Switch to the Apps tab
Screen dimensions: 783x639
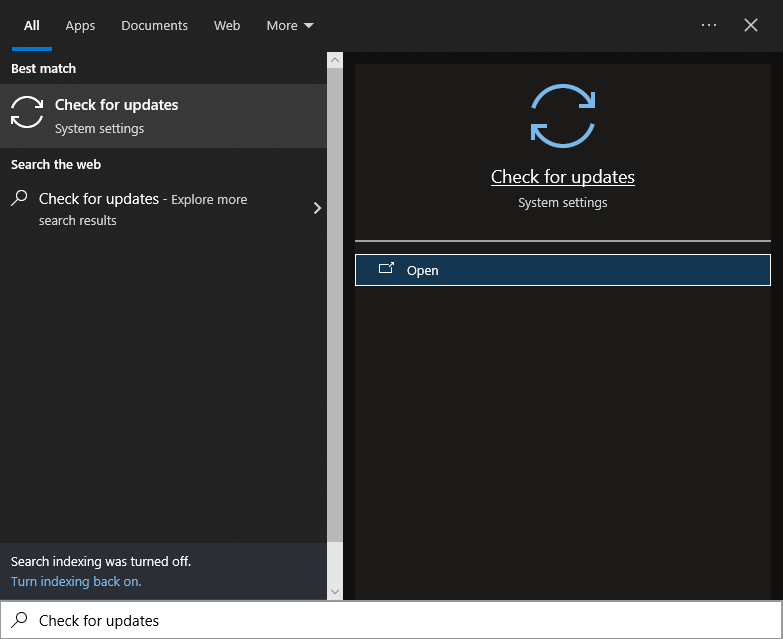(80, 26)
